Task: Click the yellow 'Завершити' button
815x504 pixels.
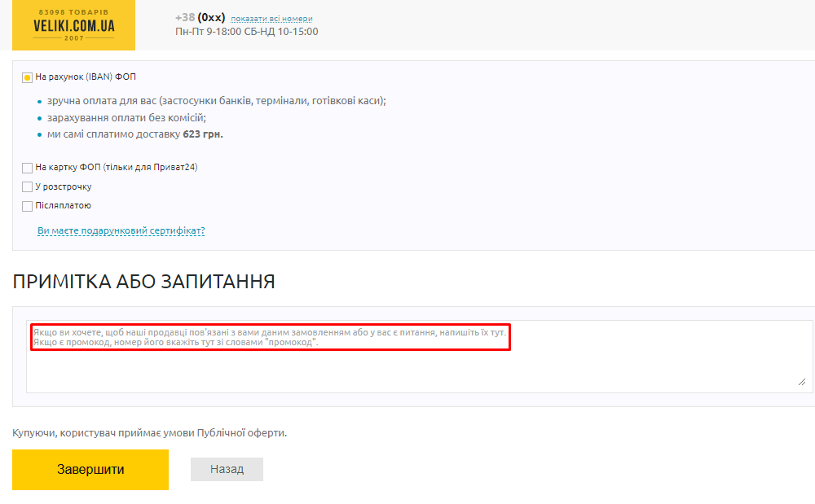Action: pos(90,470)
